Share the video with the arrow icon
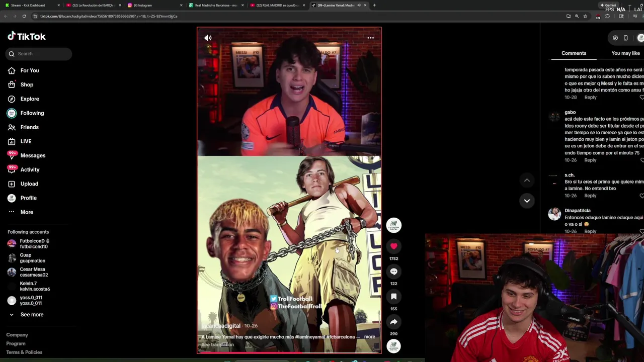The image size is (644, 362). coord(393,322)
